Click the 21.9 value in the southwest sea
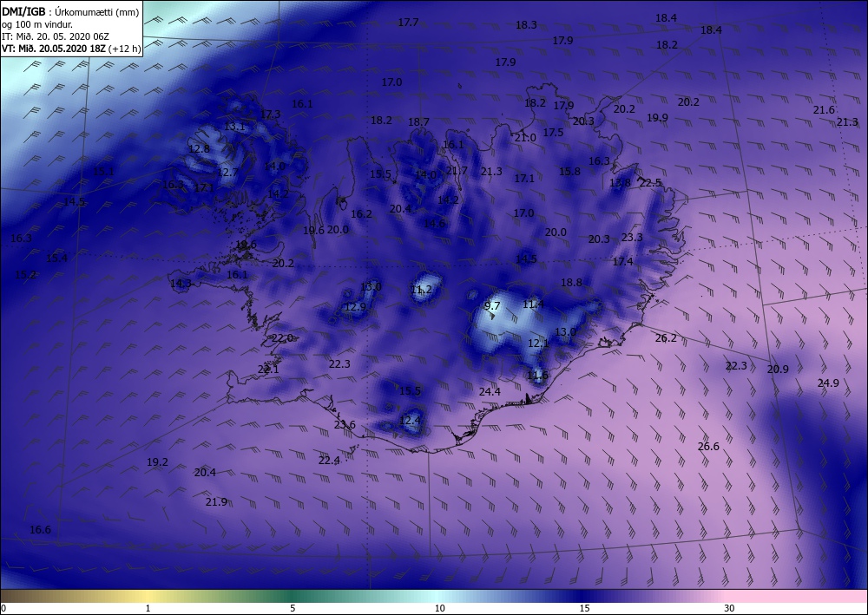The width and height of the screenshot is (868, 615). pos(216,501)
